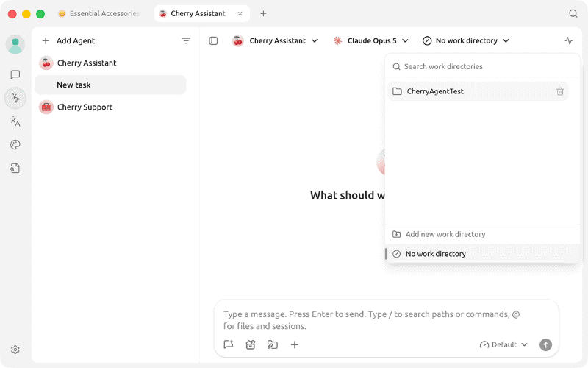
Task: Click the Cherry Support toolbox avatar
Action: pyautogui.click(x=46, y=107)
